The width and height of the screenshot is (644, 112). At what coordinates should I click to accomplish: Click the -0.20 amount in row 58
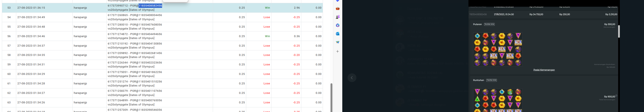(x=296, y=55)
